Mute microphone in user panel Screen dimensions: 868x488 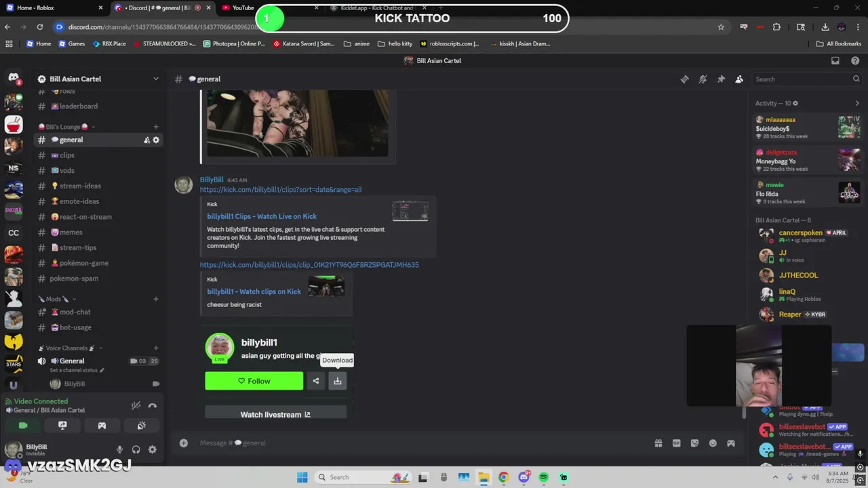[119, 449]
